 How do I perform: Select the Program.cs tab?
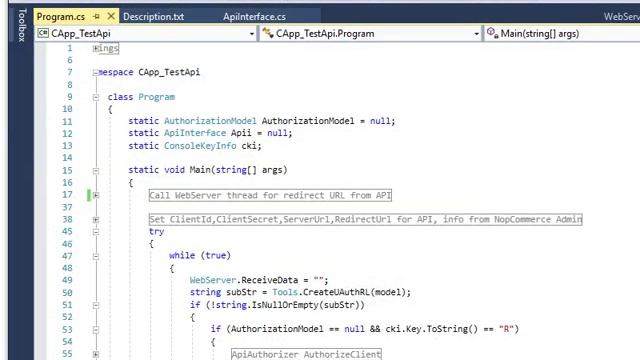tap(60, 17)
